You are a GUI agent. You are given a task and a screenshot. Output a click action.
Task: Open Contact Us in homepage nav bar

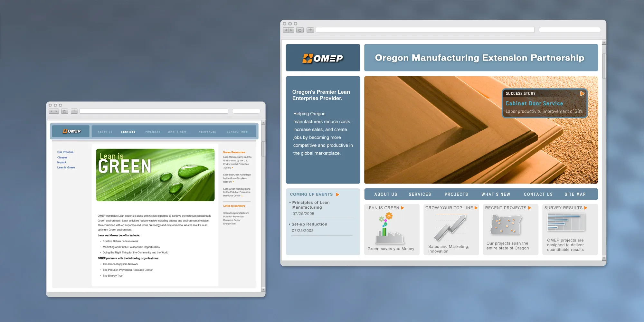(538, 194)
